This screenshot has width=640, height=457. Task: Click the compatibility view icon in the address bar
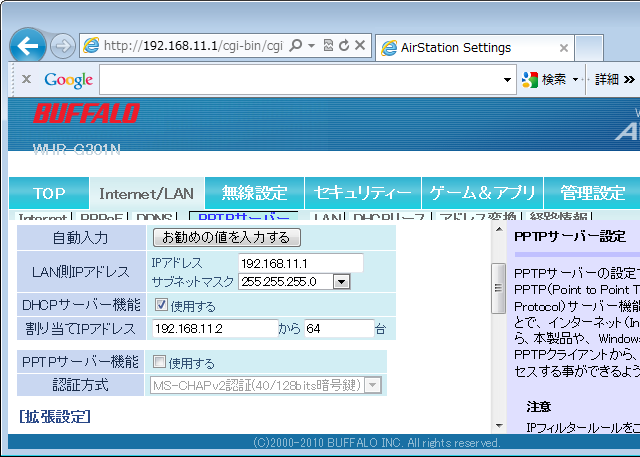(328, 45)
